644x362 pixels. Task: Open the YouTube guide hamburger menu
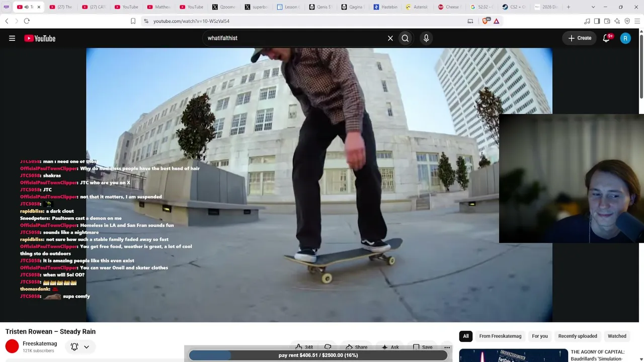tap(12, 38)
